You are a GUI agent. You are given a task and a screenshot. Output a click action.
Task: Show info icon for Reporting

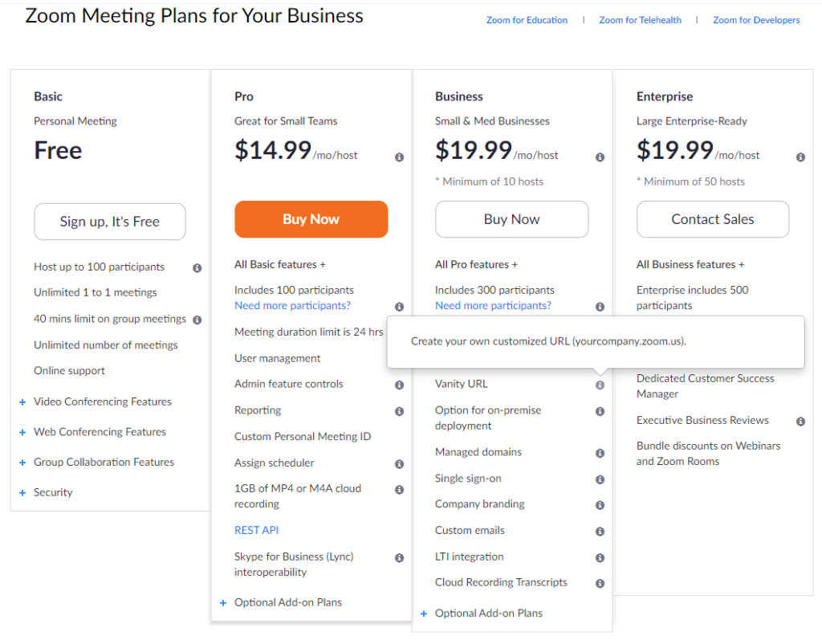click(x=400, y=411)
